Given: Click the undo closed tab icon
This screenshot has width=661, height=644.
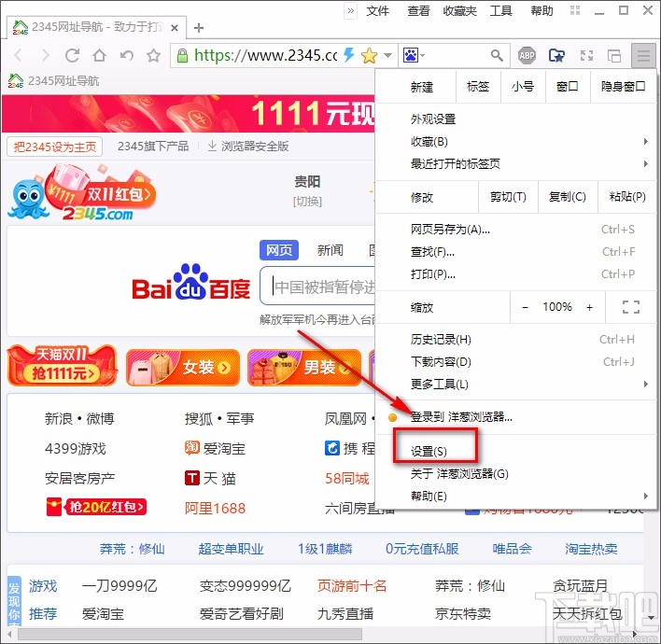Looking at the screenshot, I should [126, 55].
